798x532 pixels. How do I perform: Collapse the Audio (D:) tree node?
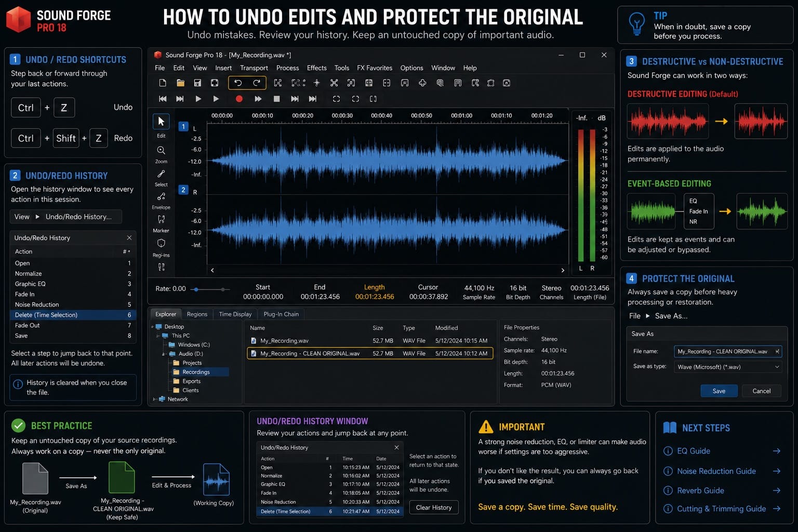[164, 354]
